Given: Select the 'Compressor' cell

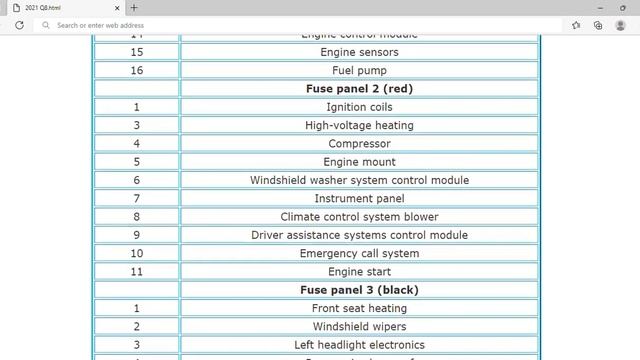Looking at the screenshot, I should point(359,143).
